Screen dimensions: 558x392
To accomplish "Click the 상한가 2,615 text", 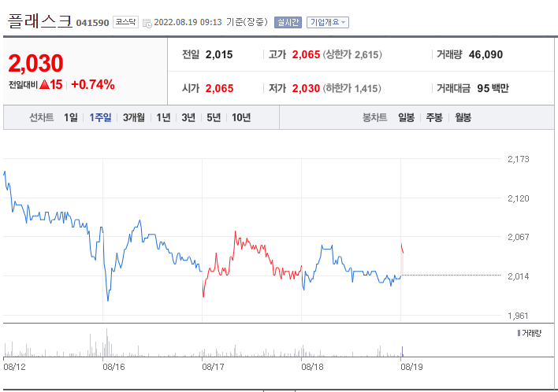I will tap(352, 54).
